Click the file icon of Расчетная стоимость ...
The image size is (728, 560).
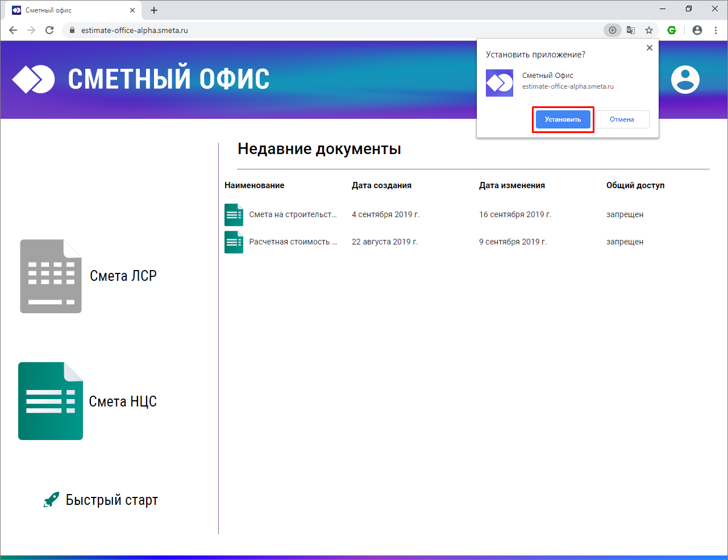coord(234,242)
